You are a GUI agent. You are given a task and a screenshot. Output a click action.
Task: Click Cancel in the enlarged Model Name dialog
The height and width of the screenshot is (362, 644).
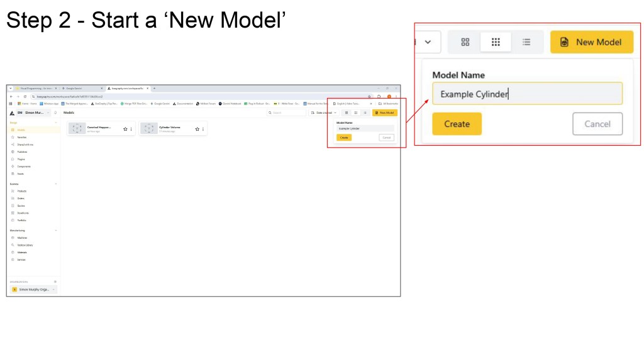point(597,124)
